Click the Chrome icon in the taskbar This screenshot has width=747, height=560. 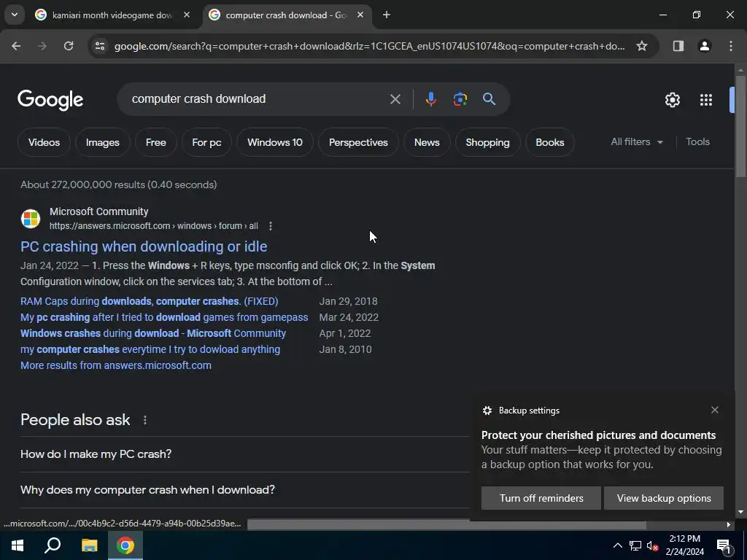click(x=125, y=545)
